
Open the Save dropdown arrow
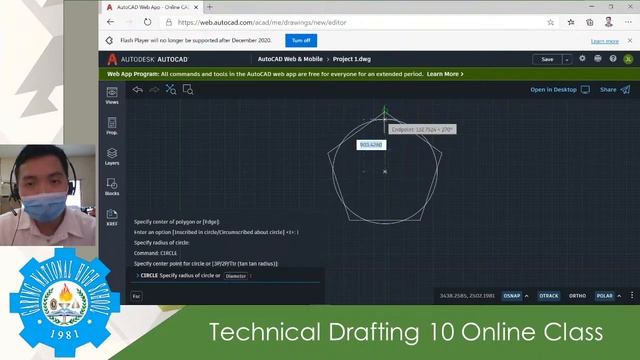[567, 60]
